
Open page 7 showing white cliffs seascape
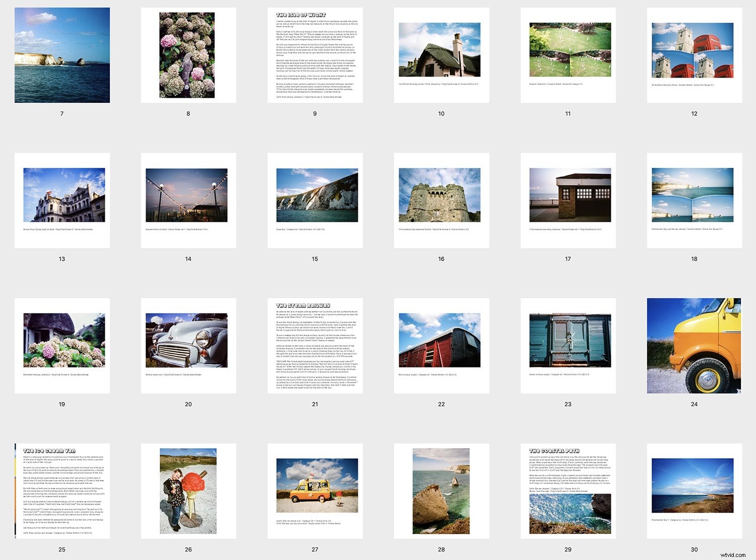pos(62,55)
